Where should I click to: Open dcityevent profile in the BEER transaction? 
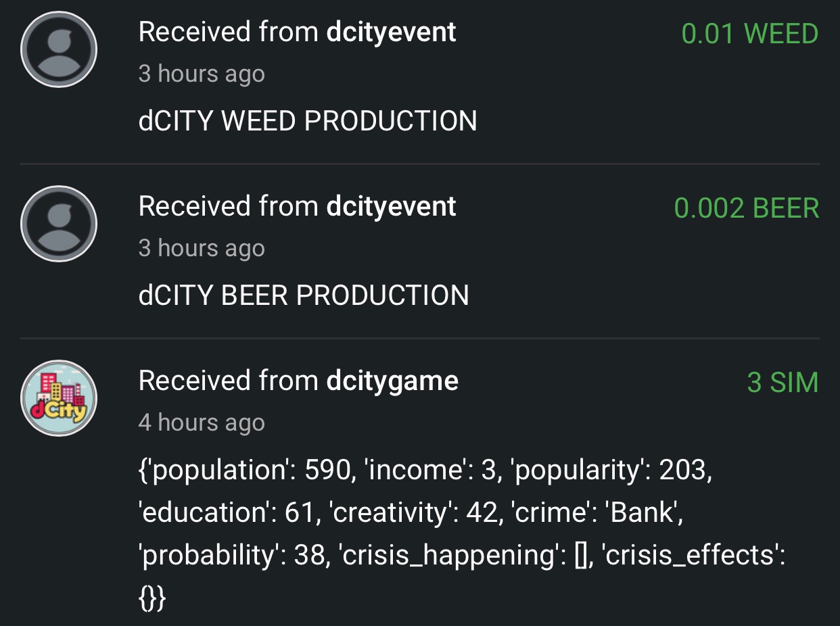click(391, 207)
